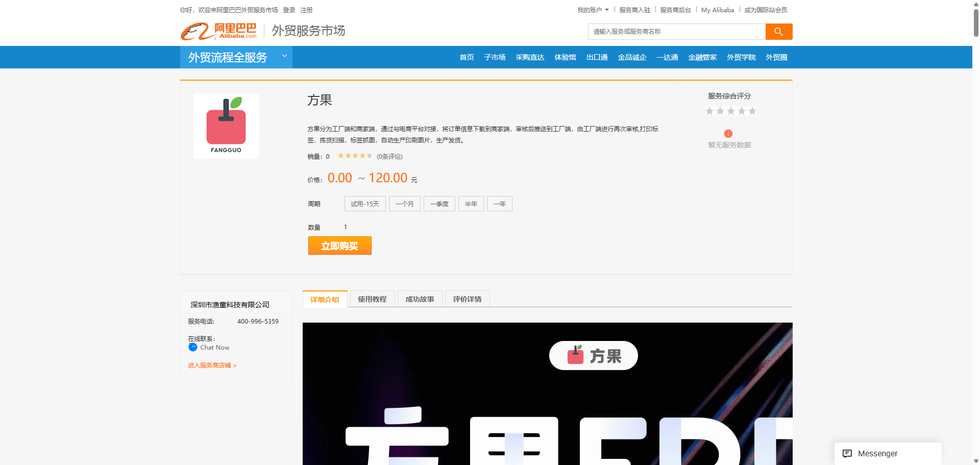Viewport: 980px width, 465px height.
Task: Open the Messenger panel label
Action: tap(878, 453)
